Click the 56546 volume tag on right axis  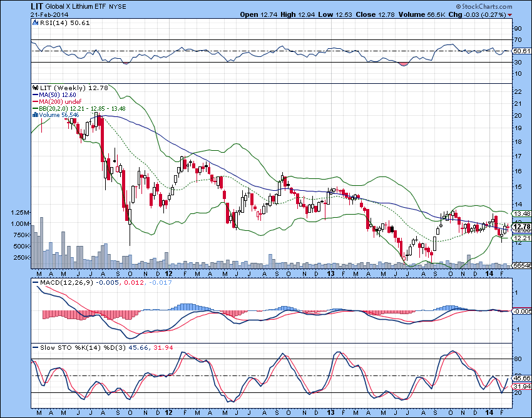(x=522, y=265)
